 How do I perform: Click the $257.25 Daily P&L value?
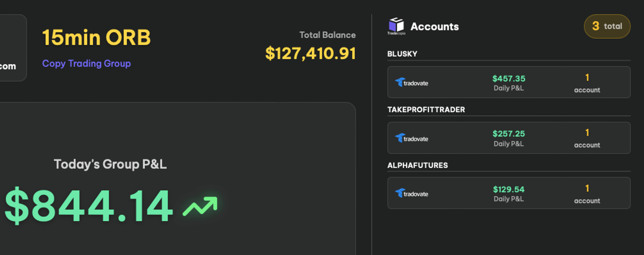tap(509, 134)
